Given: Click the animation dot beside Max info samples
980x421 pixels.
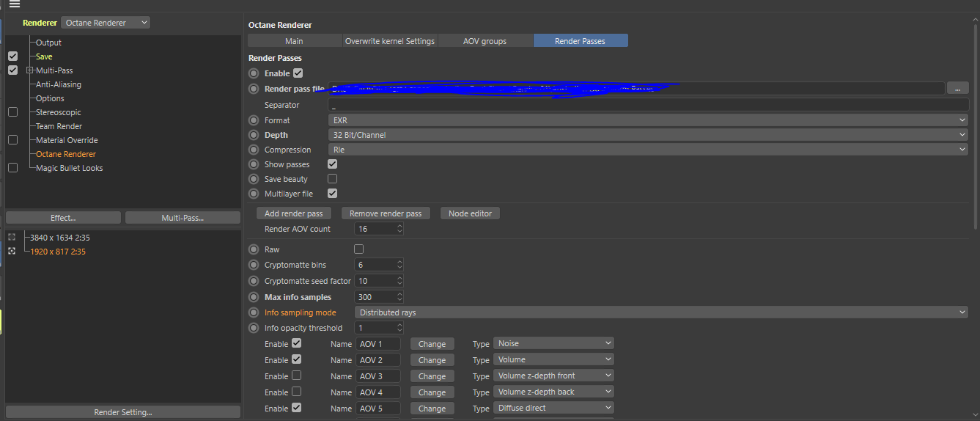Looking at the screenshot, I should point(254,297).
